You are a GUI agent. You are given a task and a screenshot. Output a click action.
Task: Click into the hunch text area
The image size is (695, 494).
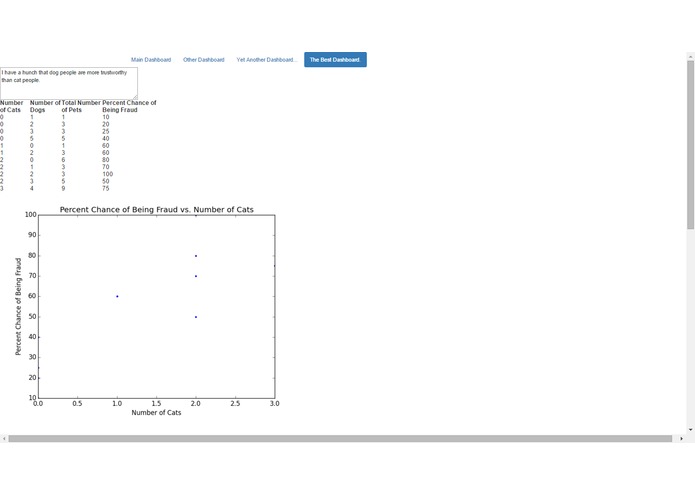69,83
